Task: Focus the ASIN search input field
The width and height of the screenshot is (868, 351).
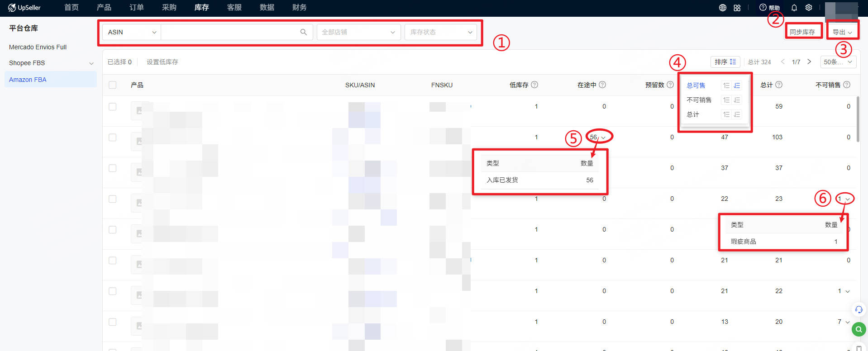Action: [x=230, y=32]
